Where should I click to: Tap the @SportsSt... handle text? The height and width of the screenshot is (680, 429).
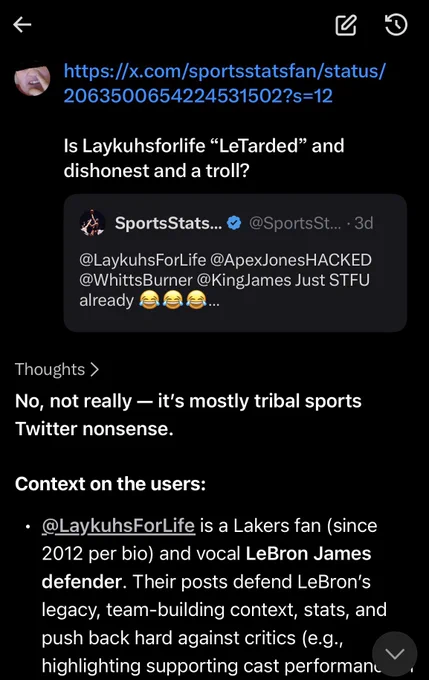click(x=295, y=223)
